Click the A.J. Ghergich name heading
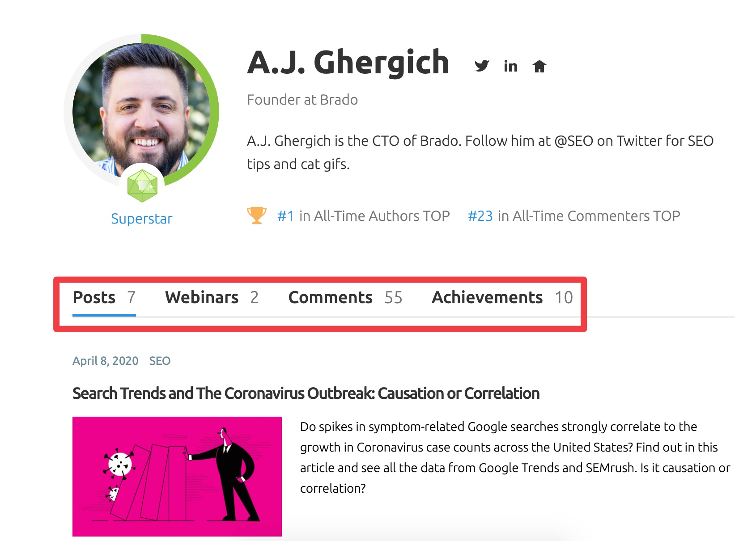The height and width of the screenshot is (541, 756). 348,63
